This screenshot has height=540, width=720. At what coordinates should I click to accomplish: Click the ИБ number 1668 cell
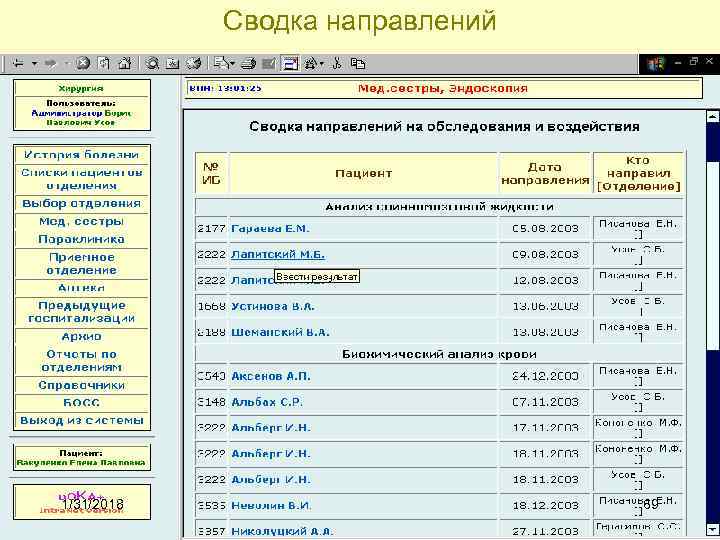[x=211, y=306]
